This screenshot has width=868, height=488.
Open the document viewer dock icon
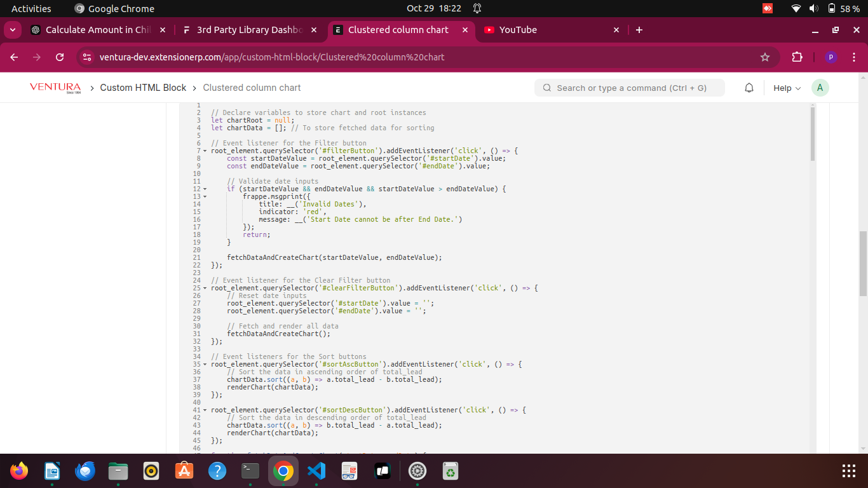tap(349, 471)
